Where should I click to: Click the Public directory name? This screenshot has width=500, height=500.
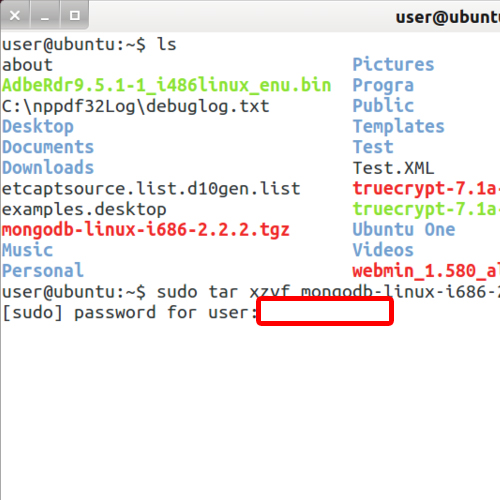pos(383,106)
